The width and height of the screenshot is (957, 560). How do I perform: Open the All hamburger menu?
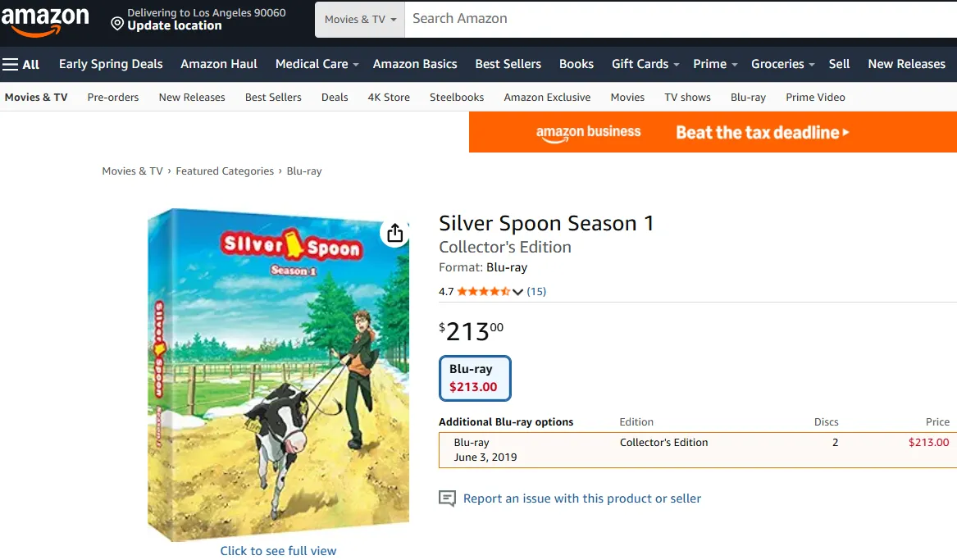(x=21, y=64)
